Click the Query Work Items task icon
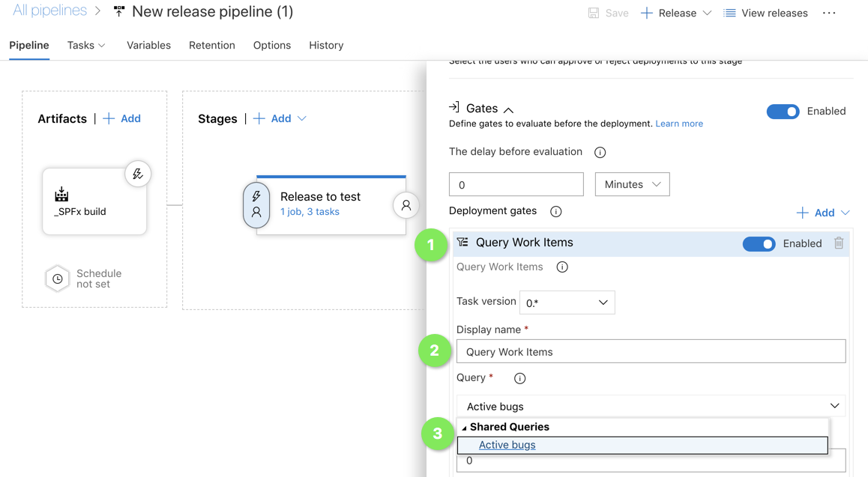 pos(462,242)
